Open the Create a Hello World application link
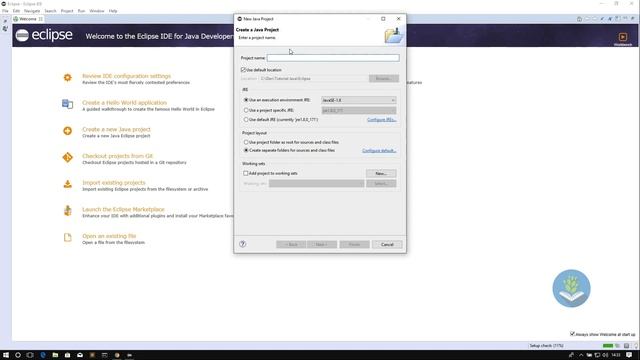 (124, 102)
